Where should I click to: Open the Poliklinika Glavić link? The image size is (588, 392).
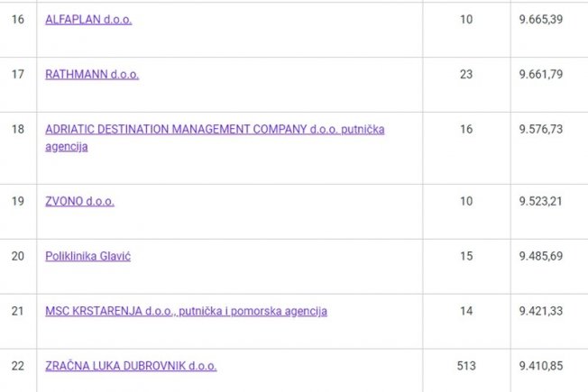point(88,257)
